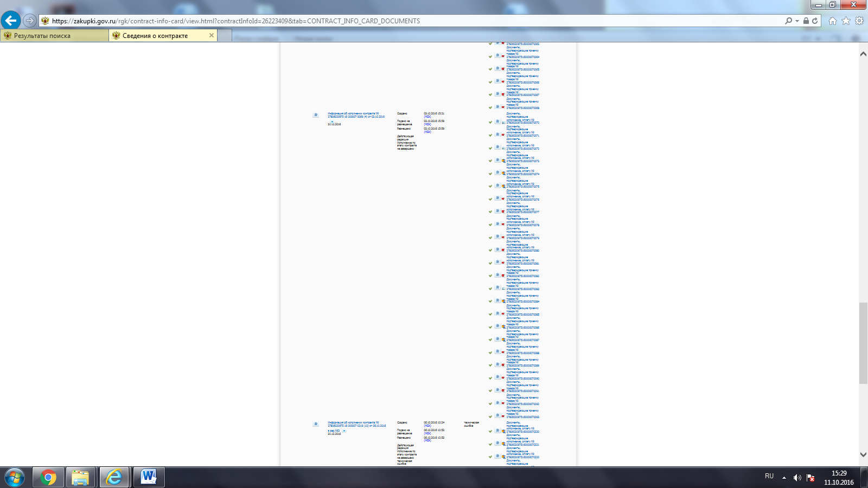
Task: Click file attachment icon for document ending 70088
Action: coord(503,352)
